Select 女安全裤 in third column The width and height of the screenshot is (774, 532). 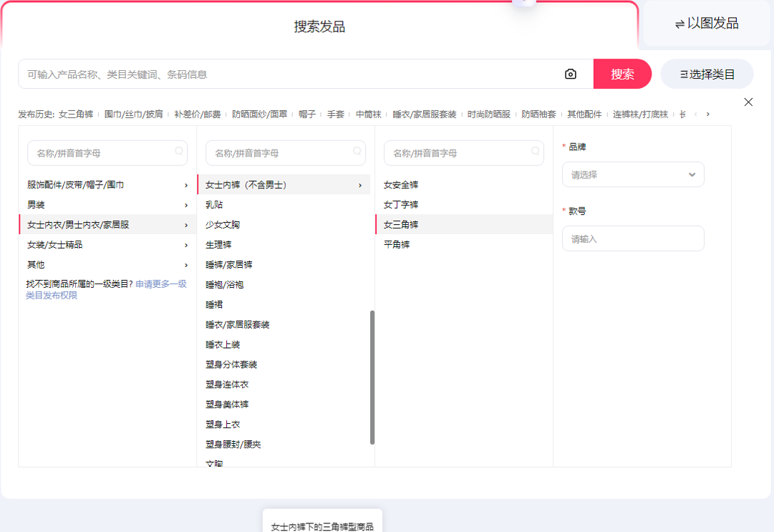(x=464, y=185)
